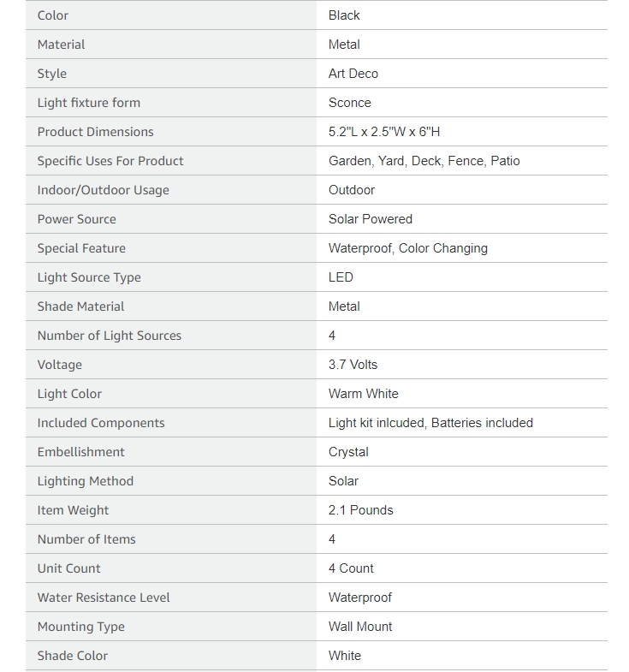Select Garden, Yard, Deck, Fence, Patio text
The height and width of the screenshot is (672, 629).
pyautogui.click(x=424, y=161)
